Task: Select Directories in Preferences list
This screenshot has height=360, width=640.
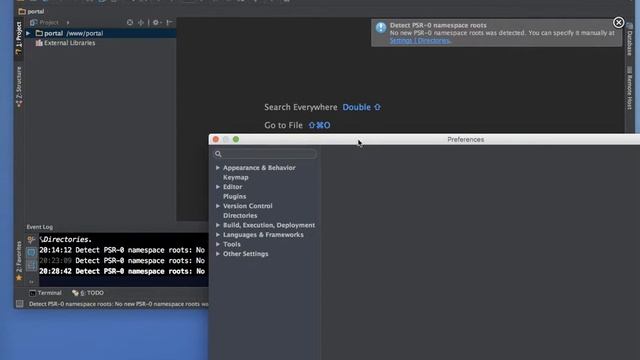Action: click(240, 216)
